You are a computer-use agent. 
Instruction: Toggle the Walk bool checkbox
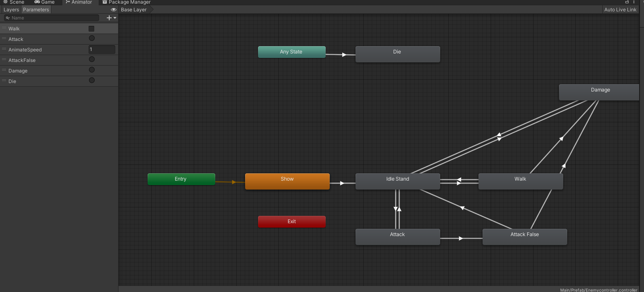pyautogui.click(x=91, y=29)
